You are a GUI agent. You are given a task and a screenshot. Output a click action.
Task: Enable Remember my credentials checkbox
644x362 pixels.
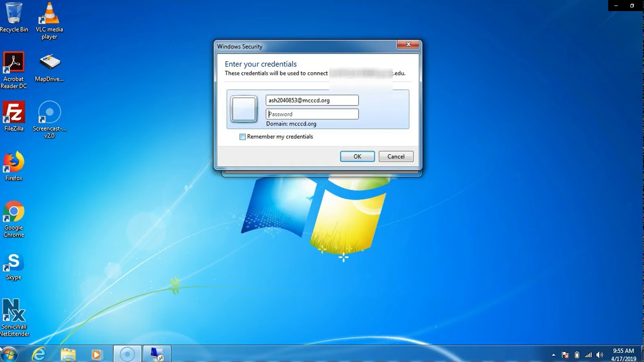243,137
